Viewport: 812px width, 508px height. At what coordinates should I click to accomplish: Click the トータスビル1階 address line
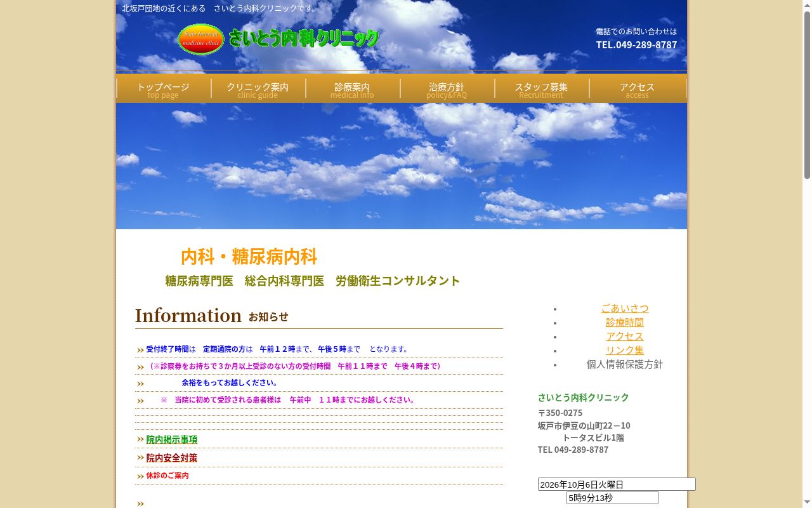pyautogui.click(x=593, y=438)
